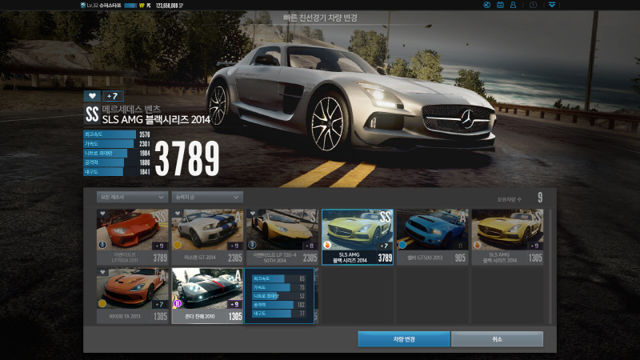The height and width of the screenshot is (360, 640).
Task: Click the car list vertical scrollbar
Action: pyautogui.click(x=550, y=267)
